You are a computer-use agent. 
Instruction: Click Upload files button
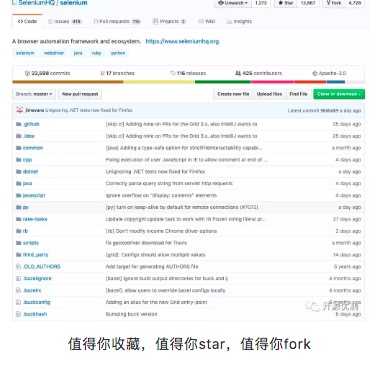[x=269, y=94]
